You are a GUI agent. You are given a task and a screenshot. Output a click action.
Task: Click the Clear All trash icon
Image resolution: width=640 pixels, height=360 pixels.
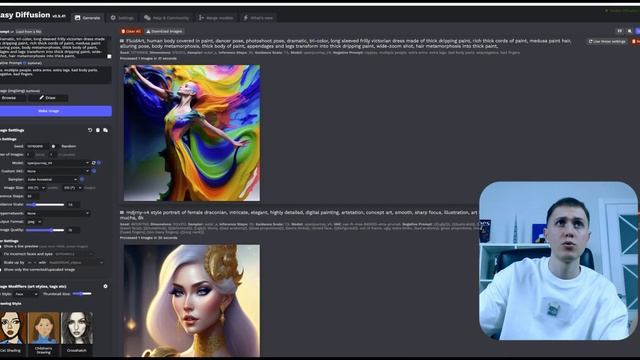[123, 31]
